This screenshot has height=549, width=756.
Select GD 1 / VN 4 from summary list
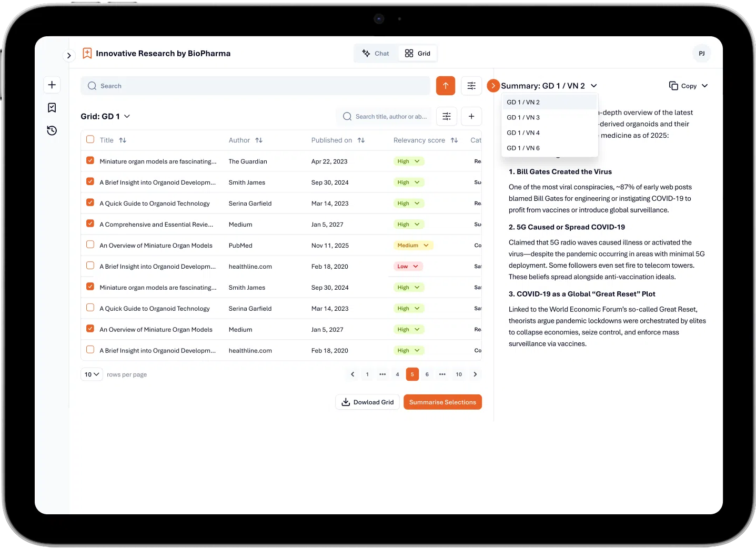coord(523,133)
